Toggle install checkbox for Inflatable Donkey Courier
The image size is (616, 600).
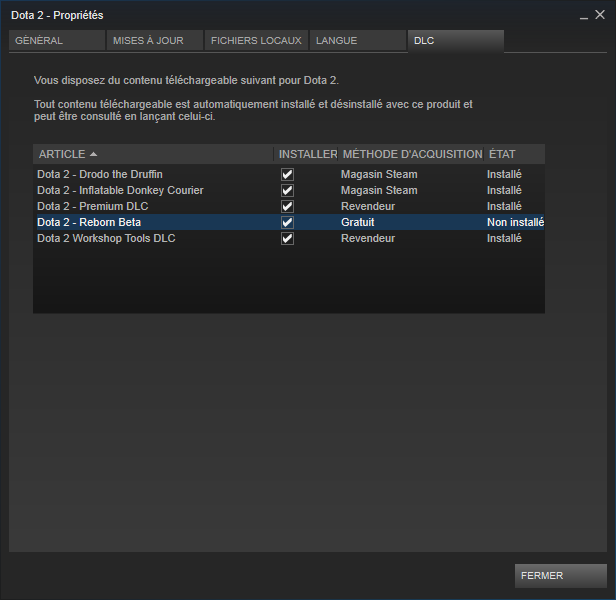[x=287, y=191]
